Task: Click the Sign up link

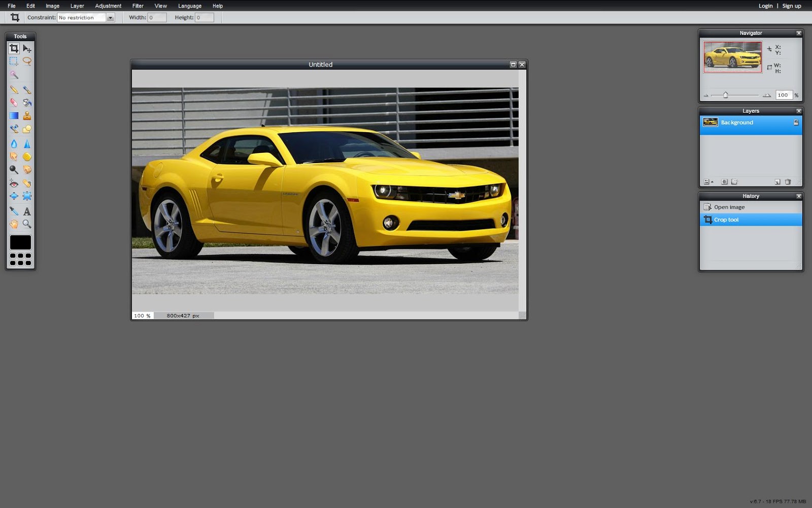Action: tap(791, 6)
